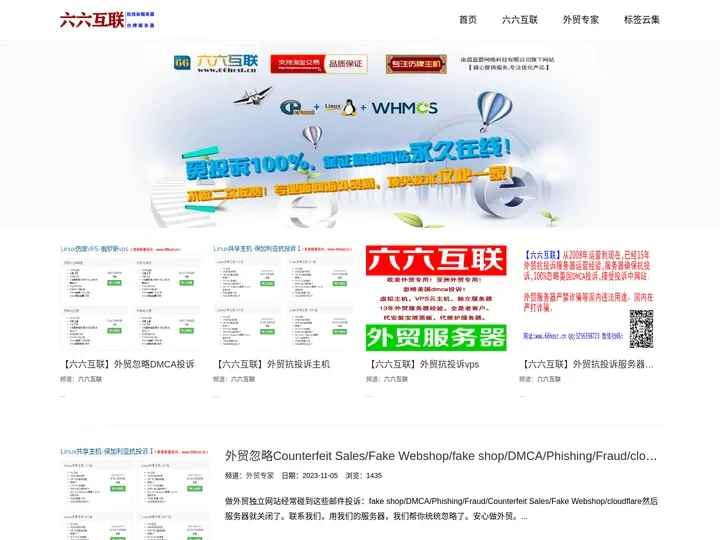Click the Linux penguin icon in banner
The width and height of the screenshot is (720, 540).
(x=349, y=107)
